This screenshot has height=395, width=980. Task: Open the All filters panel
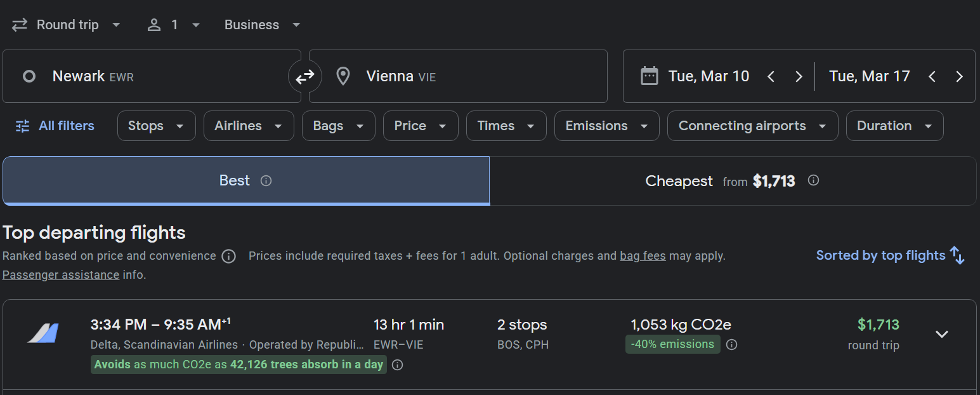coord(55,126)
